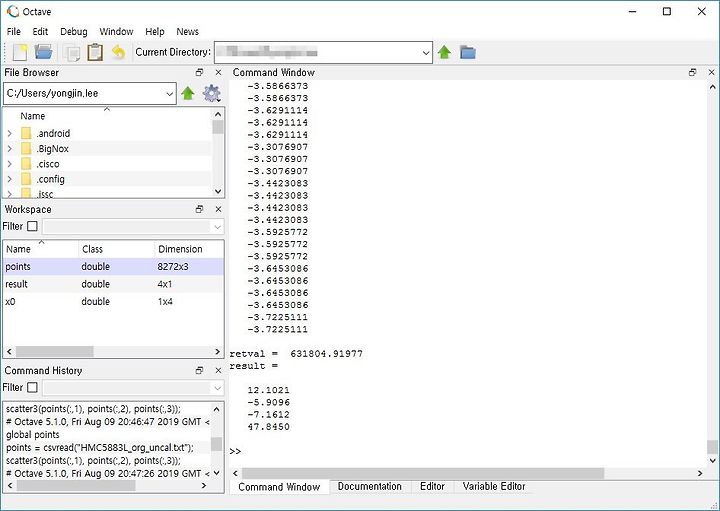
Task: Select the csvread command in history
Action: click(x=100, y=448)
